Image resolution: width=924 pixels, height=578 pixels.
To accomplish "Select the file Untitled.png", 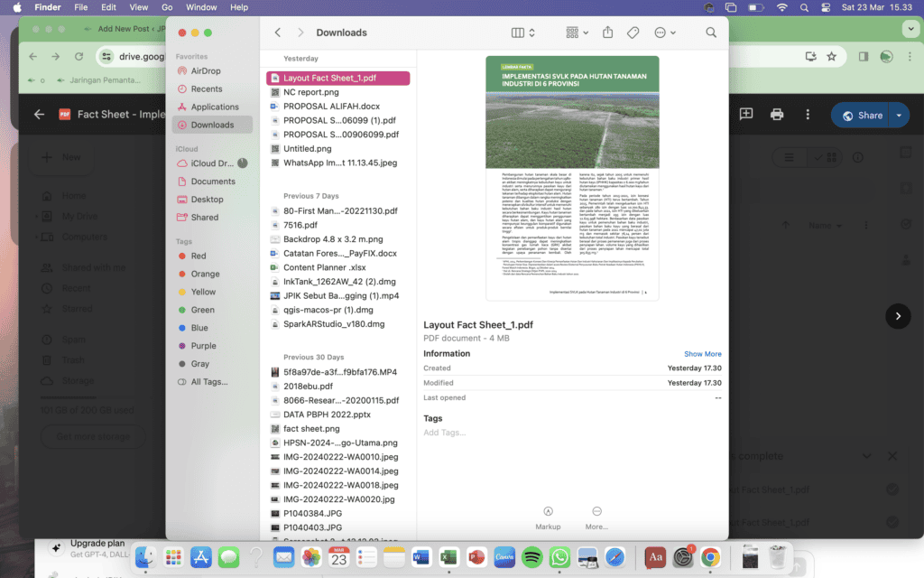I will 337,149.
